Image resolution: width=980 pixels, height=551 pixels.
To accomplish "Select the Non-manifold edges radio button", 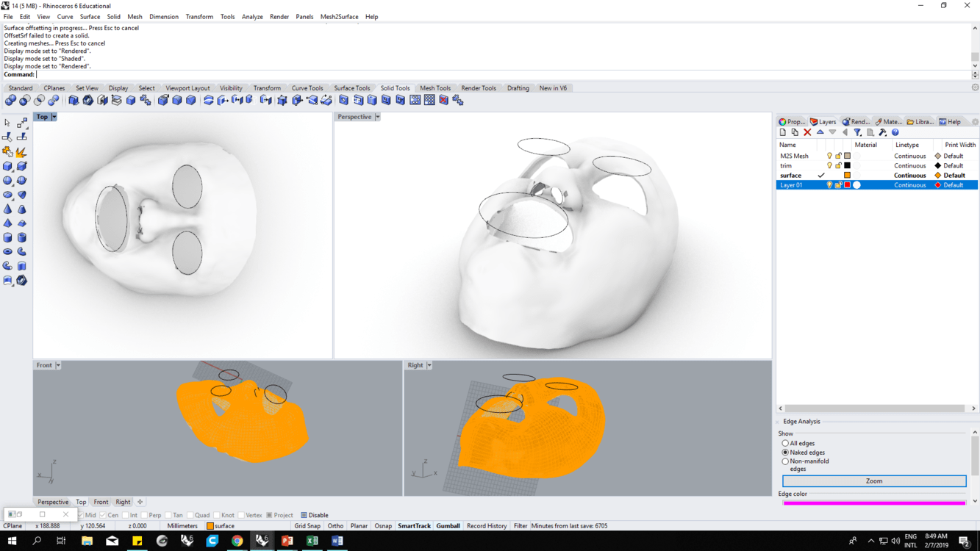I will pyautogui.click(x=785, y=461).
